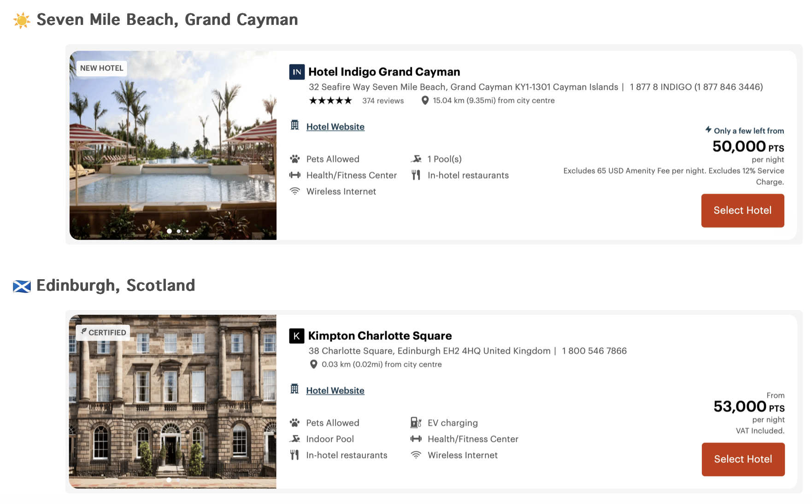
Task: Click the location pin next to 0.03 km
Action: [313, 364]
